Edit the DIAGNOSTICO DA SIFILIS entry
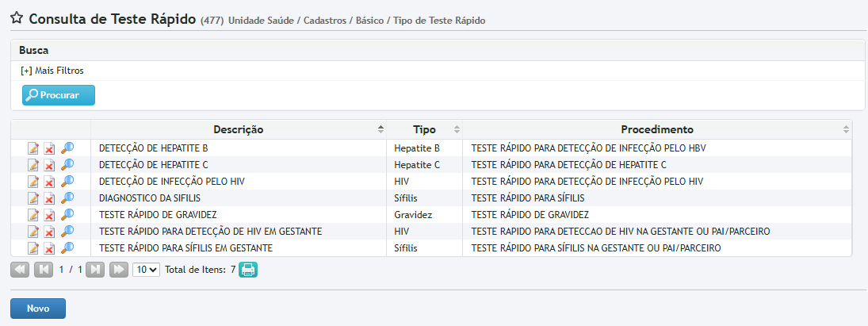Viewport: 868px width, 326px height. pos(33,198)
